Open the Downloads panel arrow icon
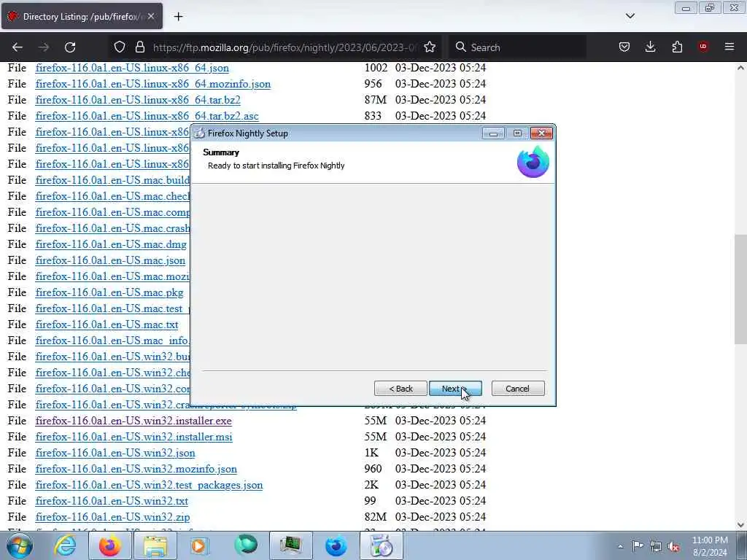 (x=650, y=47)
